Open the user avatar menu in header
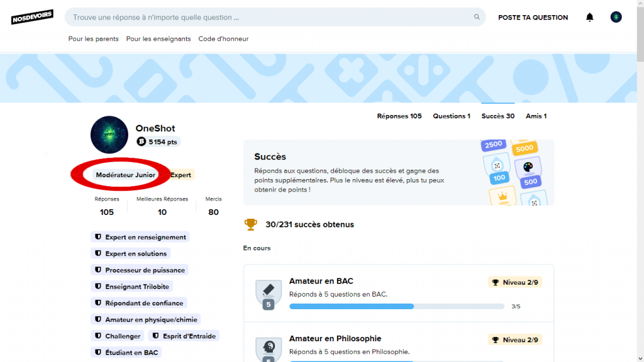Screen dimensions: 644x362 tap(616, 17)
